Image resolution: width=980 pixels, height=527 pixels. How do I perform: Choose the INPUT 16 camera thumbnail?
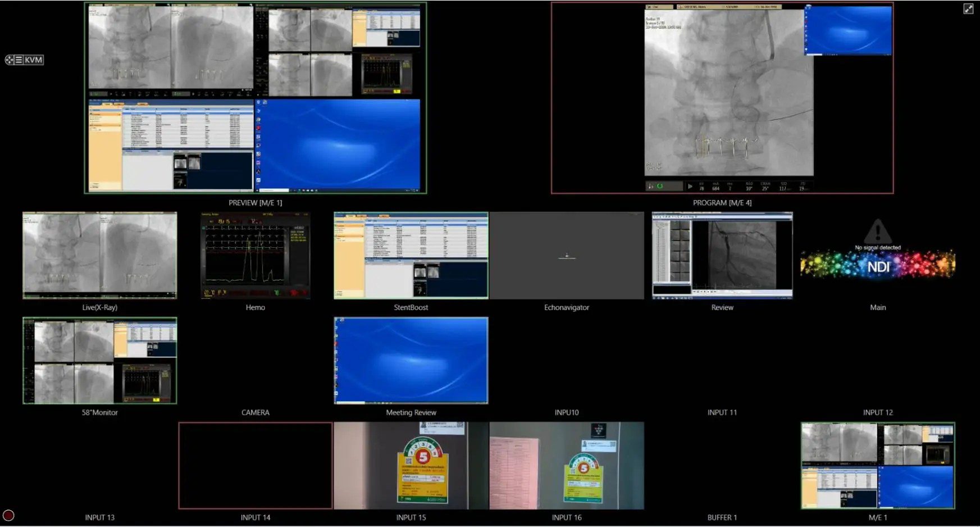[x=567, y=466]
